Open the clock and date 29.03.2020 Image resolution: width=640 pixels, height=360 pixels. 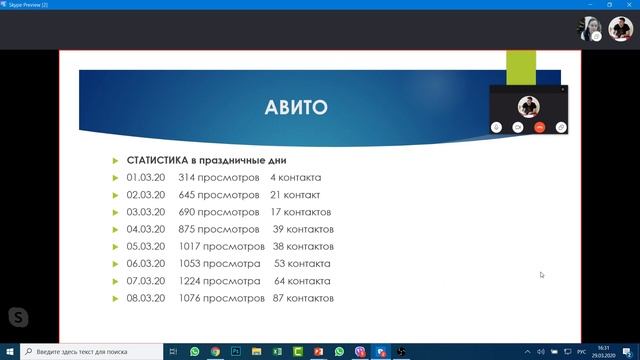click(603, 351)
